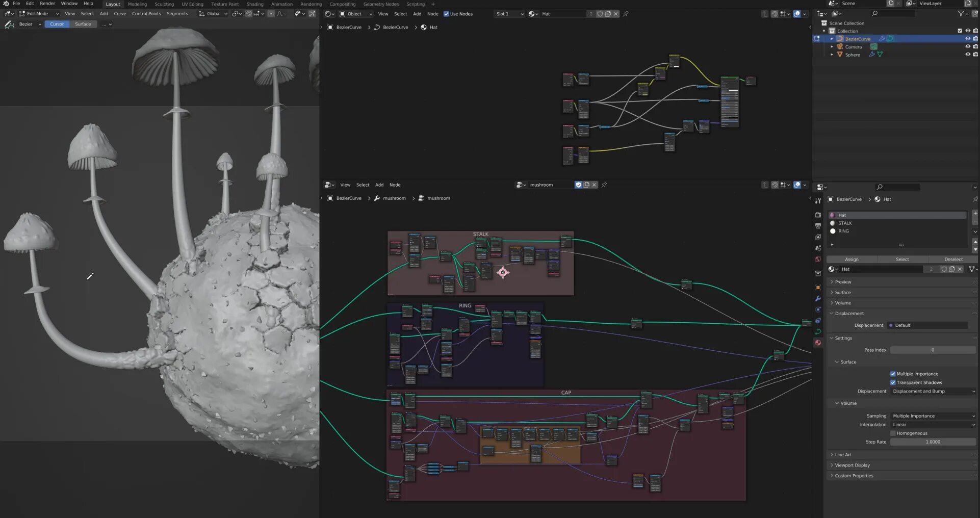Click the Step Rate value slider
The width and height of the screenshot is (980, 518).
click(933, 442)
